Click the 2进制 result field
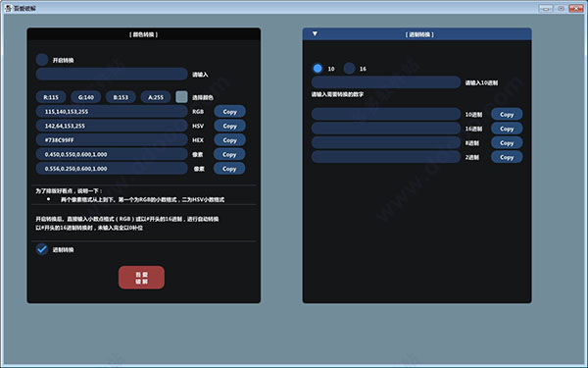The width and height of the screenshot is (588, 368). tap(386, 157)
